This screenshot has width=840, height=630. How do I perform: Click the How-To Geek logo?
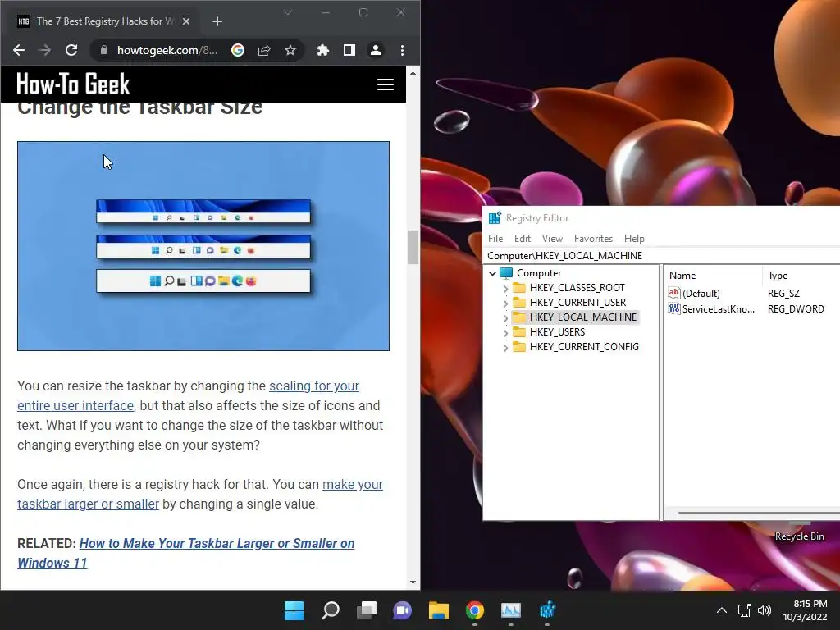[x=73, y=84]
